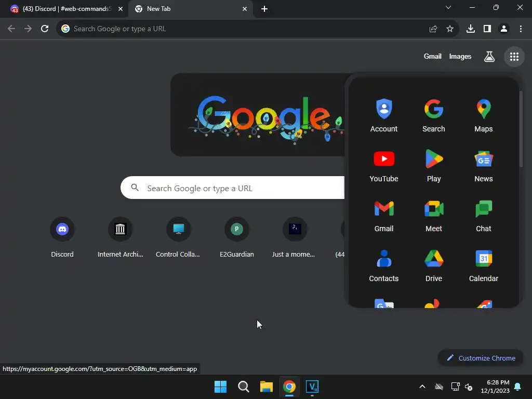Close the Discord tab
532x399 pixels.
[121, 9]
